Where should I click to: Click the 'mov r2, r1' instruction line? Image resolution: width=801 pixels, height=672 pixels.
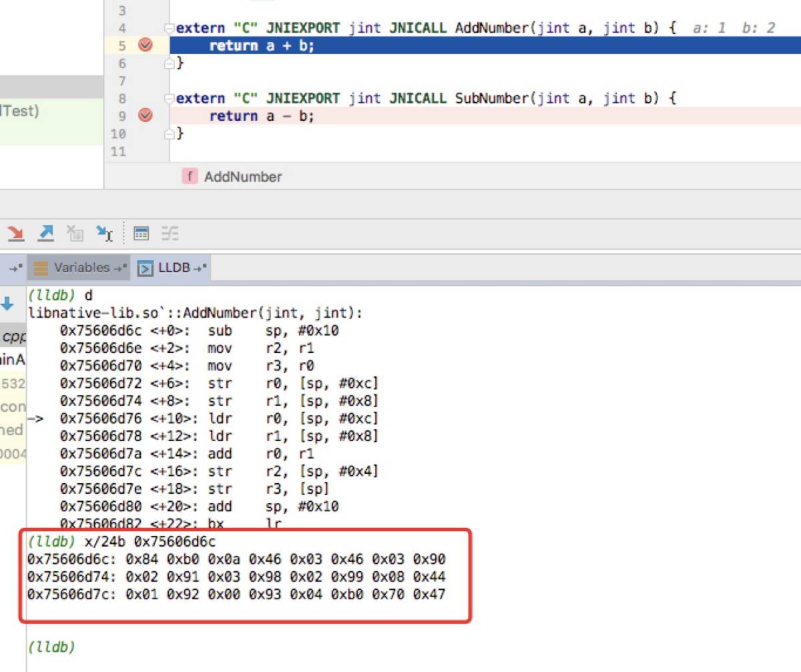[x=187, y=348]
